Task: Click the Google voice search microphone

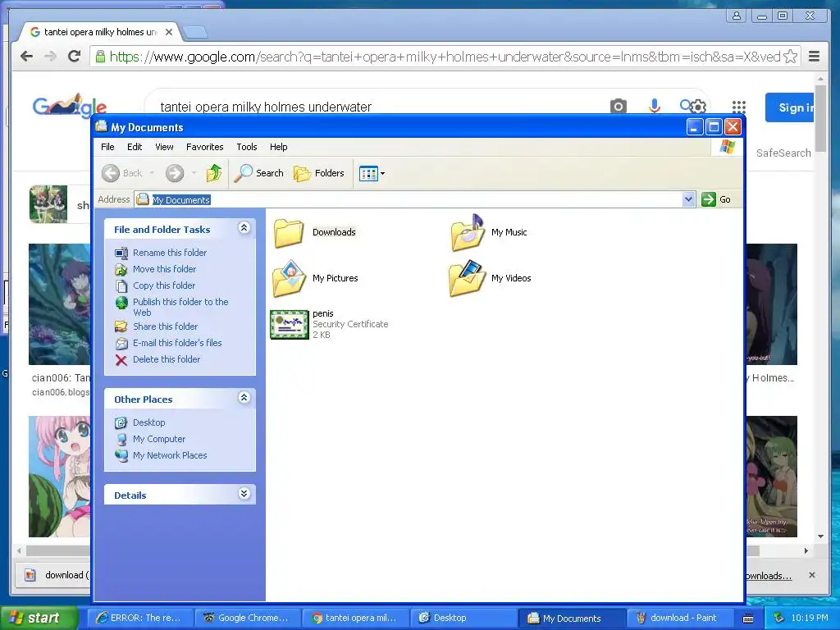Action: coord(654,106)
